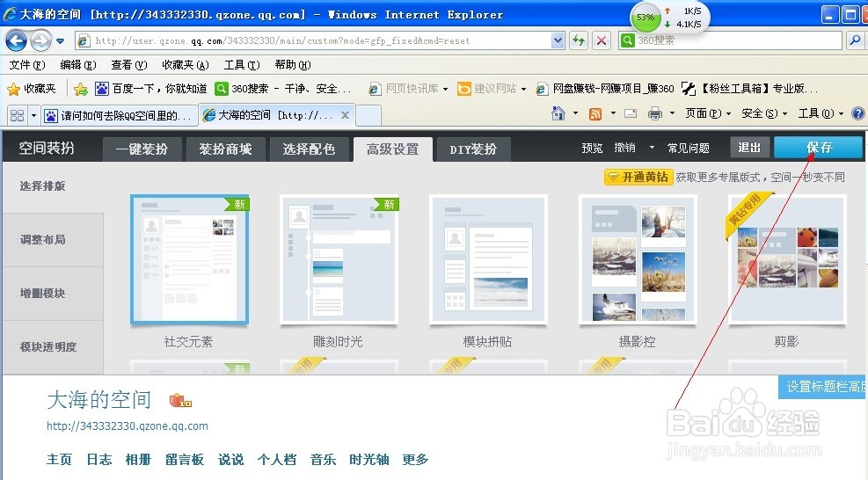Image resolution: width=868 pixels, height=480 pixels.
Task: Click the 设置标题栏高度 button
Action: pyautogui.click(x=823, y=387)
